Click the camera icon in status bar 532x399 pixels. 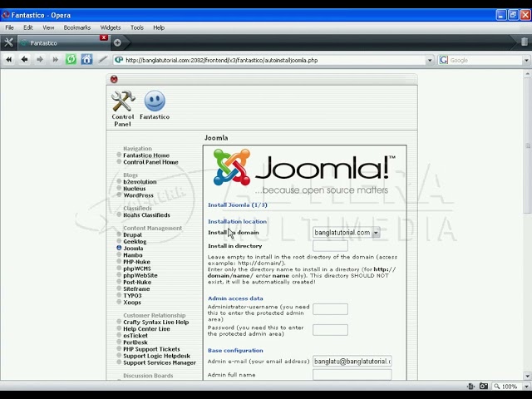(x=484, y=386)
